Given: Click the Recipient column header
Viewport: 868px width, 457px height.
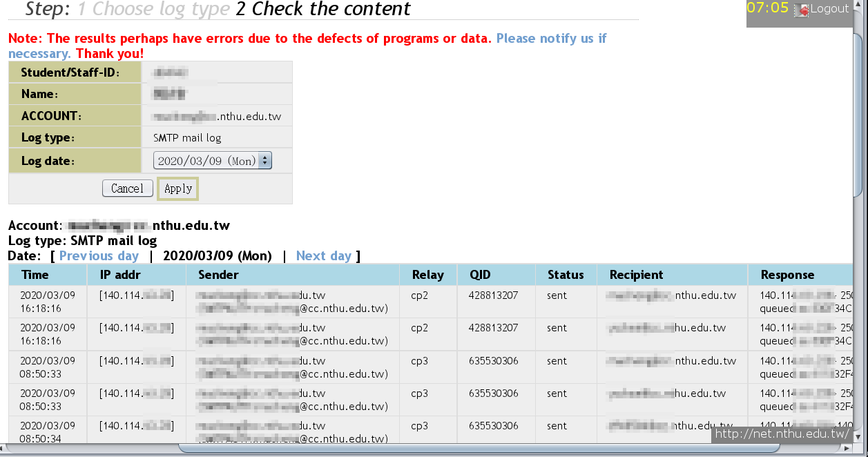Looking at the screenshot, I should (x=636, y=275).
